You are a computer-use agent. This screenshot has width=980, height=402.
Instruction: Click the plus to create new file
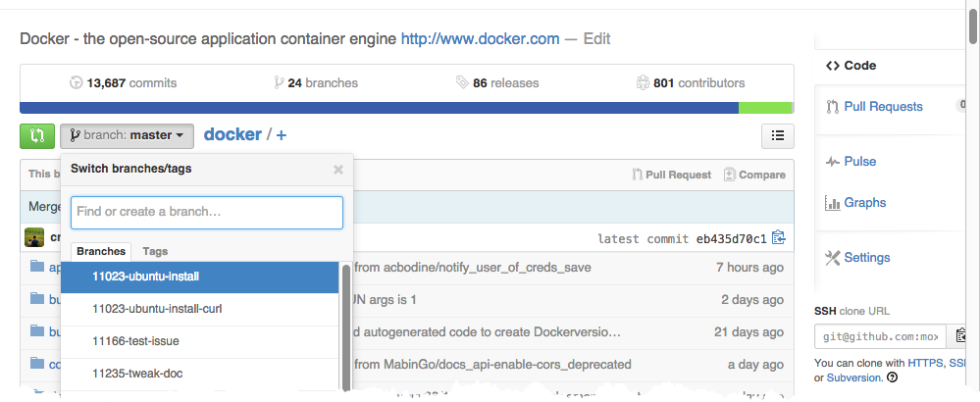pyautogui.click(x=282, y=135)
